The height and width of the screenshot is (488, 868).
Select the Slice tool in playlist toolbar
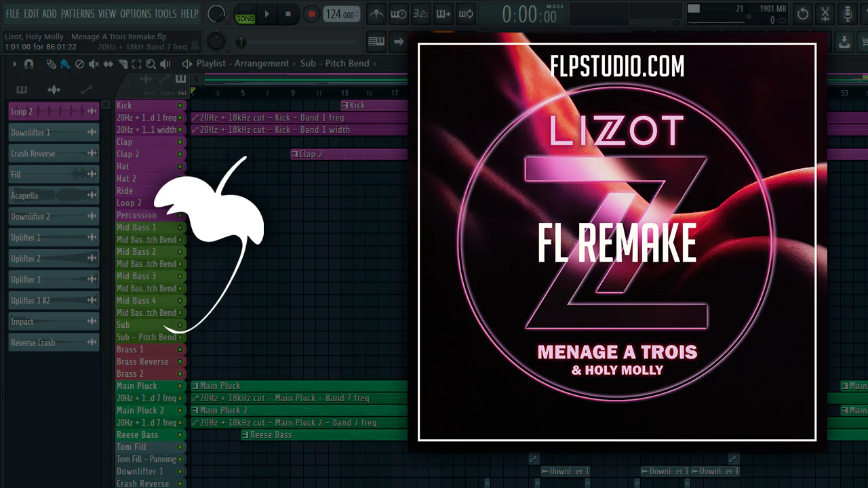point(123,64)
